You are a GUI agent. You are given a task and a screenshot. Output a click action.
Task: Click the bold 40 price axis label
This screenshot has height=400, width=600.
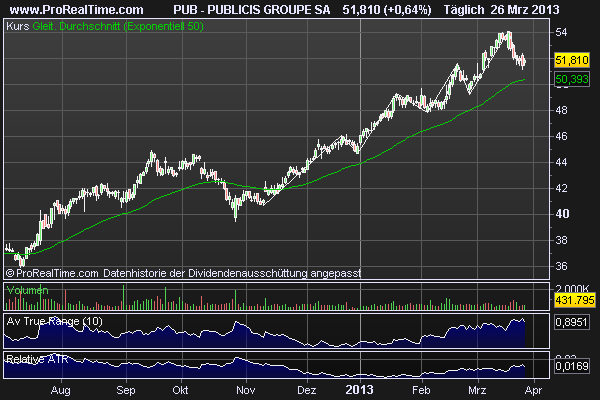562,214
